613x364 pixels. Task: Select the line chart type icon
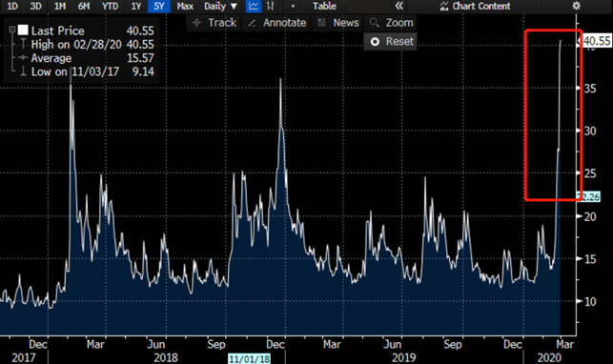254,6
